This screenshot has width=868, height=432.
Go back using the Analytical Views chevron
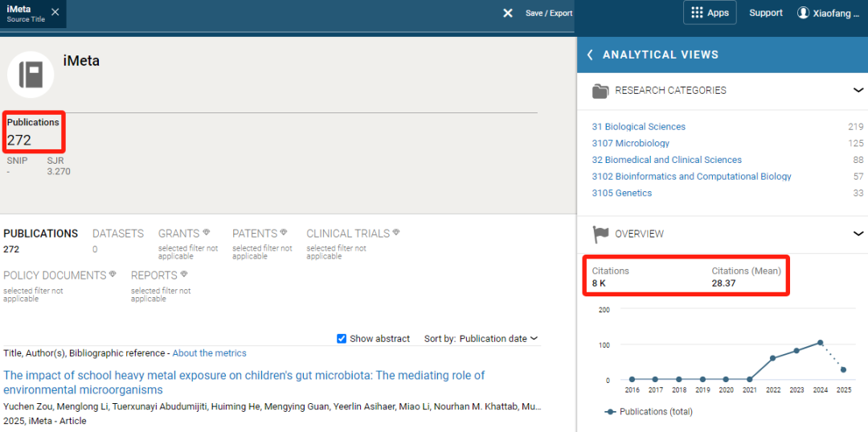point(590,55)
